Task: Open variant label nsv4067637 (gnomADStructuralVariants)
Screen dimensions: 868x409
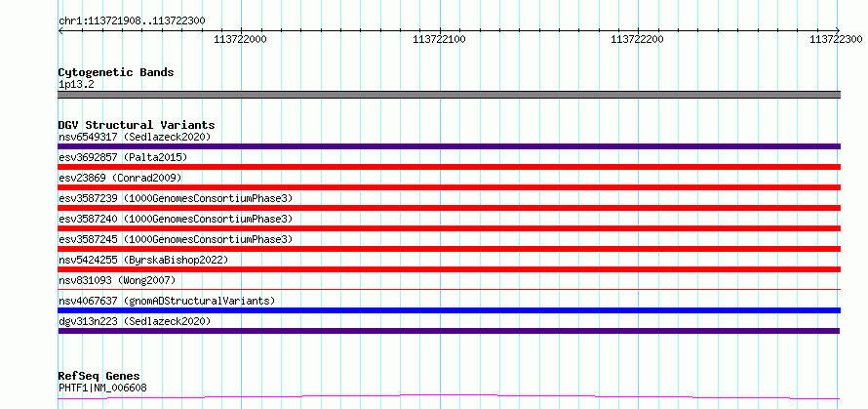Action: click(167, 301)
